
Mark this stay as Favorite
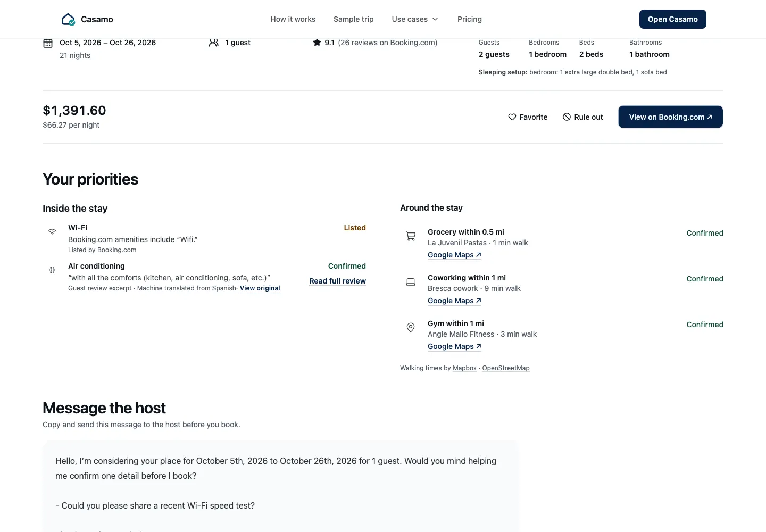[528, 117]
